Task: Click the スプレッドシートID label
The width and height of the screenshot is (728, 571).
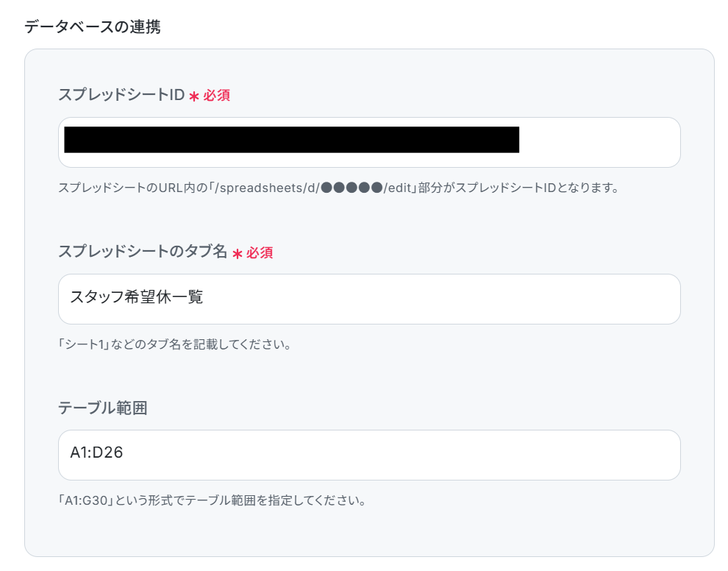Action: pyautogui.click(x=121, y=95)
